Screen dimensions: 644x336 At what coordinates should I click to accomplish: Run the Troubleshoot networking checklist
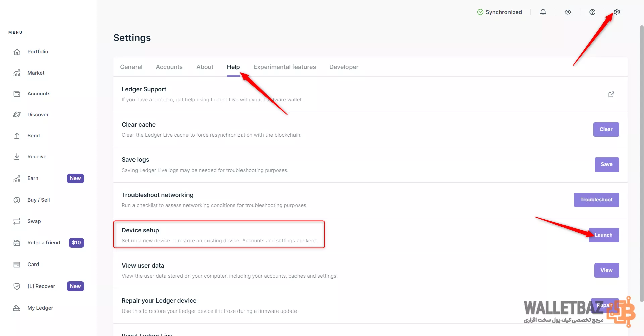(x=596, y=200)
